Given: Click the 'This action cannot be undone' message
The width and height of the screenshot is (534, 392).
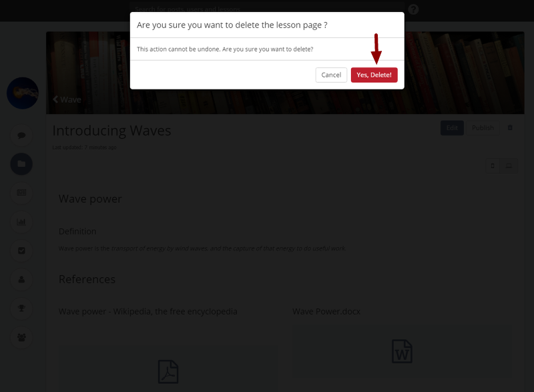Looking at the screenshot, I should click(x=225, y=49).
